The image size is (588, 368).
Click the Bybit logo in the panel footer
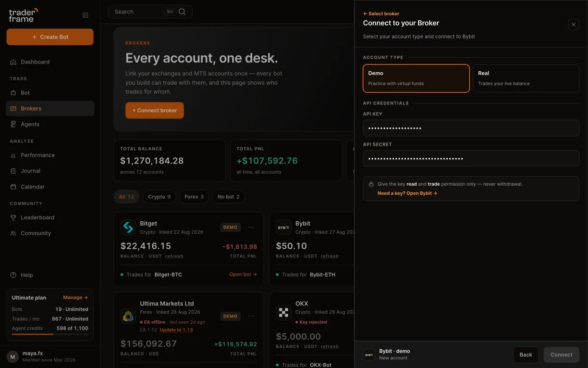[369, 355]
